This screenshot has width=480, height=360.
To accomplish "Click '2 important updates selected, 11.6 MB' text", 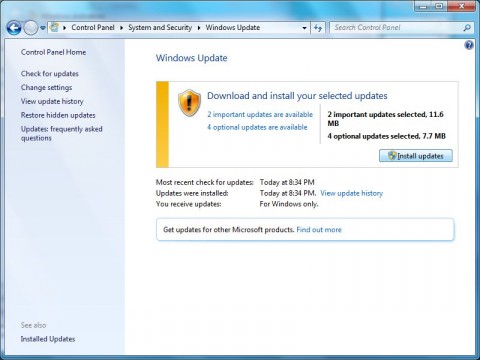I will tap(385, 119).
